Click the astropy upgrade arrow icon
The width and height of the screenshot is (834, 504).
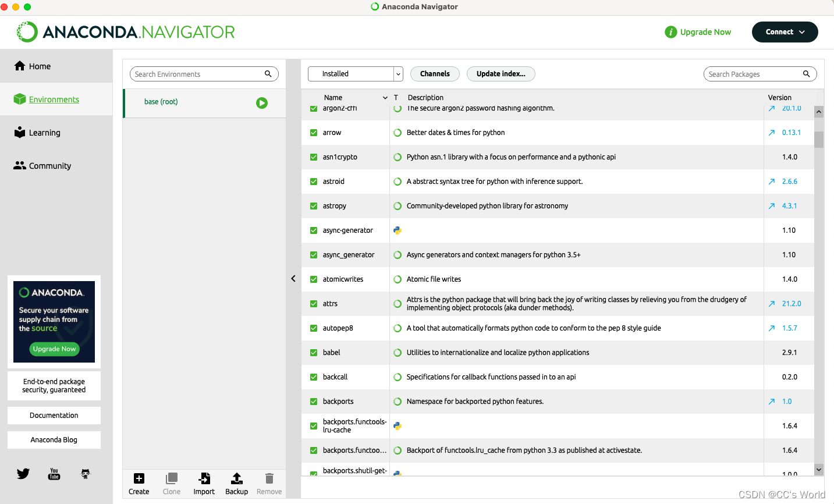[772, 206]
